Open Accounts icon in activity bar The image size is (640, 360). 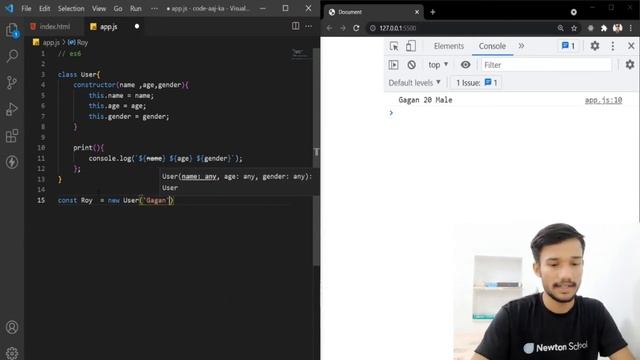[x=12, y=327]
